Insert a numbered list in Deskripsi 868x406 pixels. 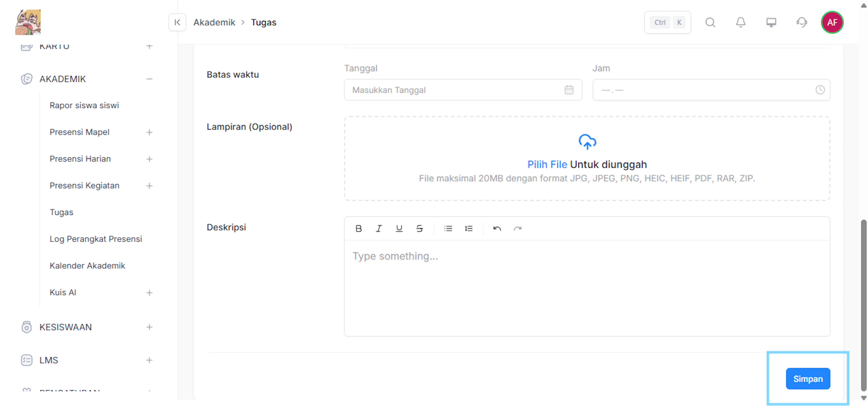[x=469, y=229]
